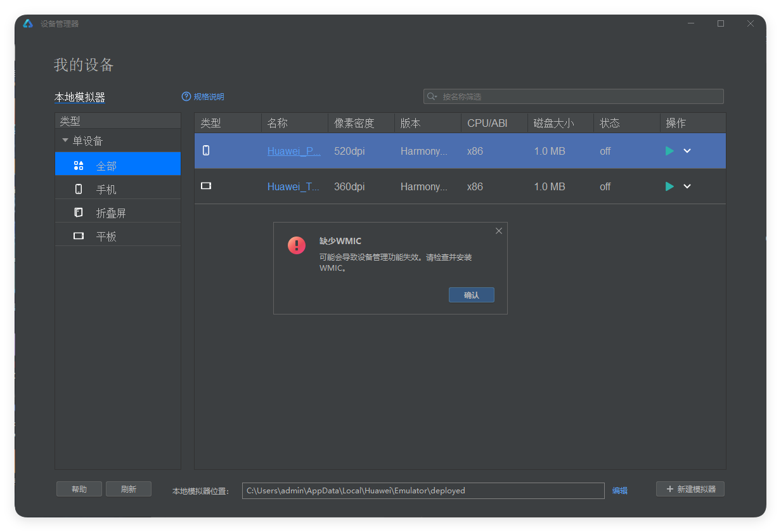Select 折叠屏 device category

tap(118, 212)
